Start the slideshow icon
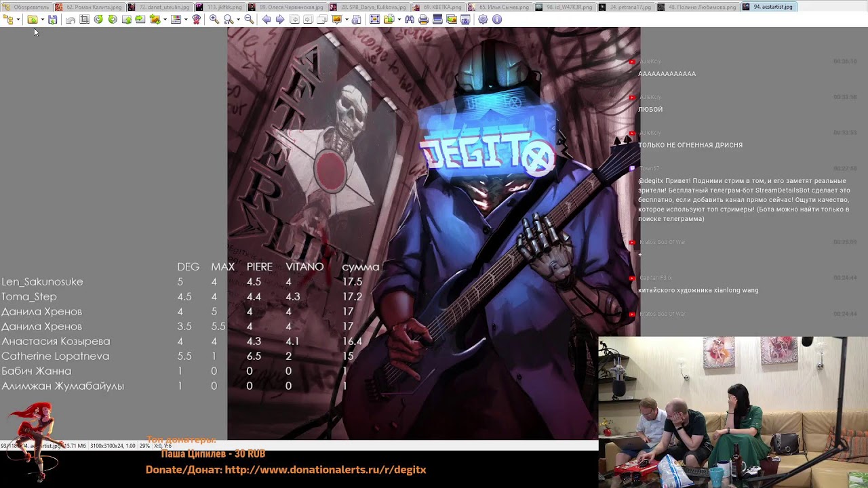 point(337,20)
